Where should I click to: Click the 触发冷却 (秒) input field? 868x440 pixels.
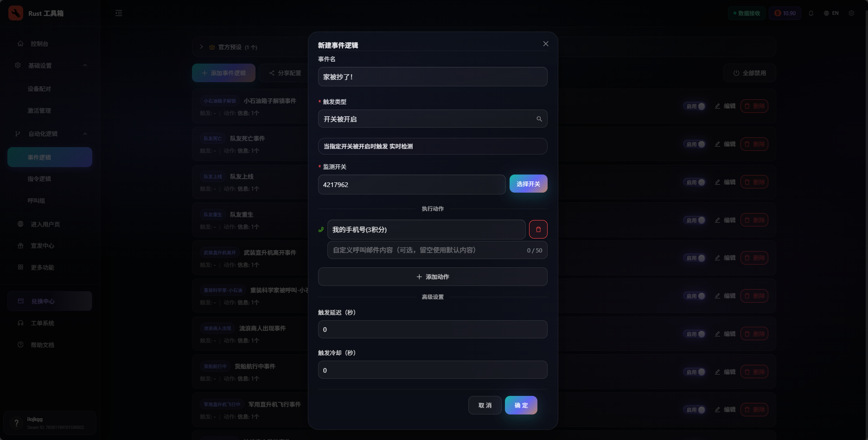[x=433, y=370]
